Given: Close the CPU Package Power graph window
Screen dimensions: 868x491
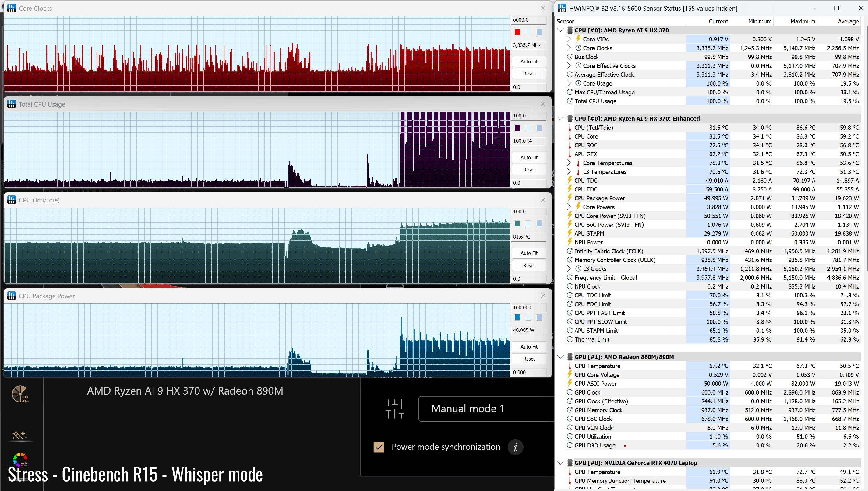Looking at the screenshot, I should [543, 295].
